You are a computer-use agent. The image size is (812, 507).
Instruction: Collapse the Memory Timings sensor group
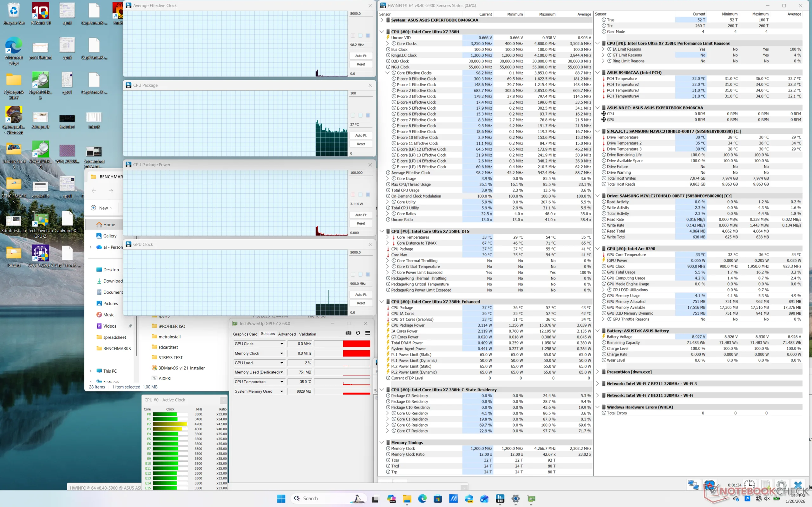(382, 443)
